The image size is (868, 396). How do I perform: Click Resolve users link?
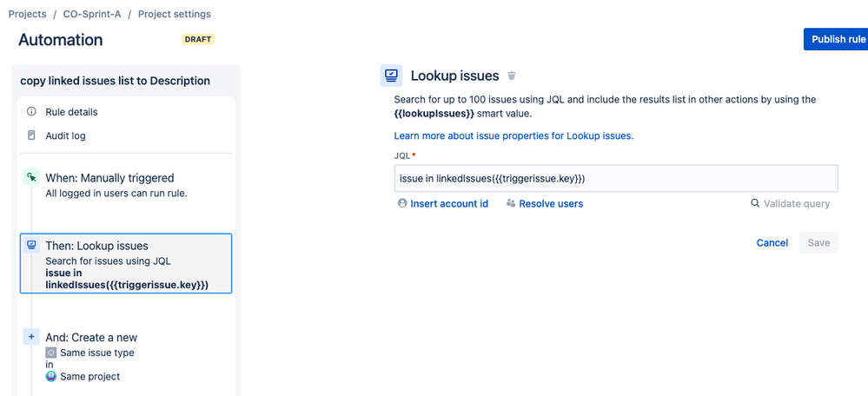(551, 203)
